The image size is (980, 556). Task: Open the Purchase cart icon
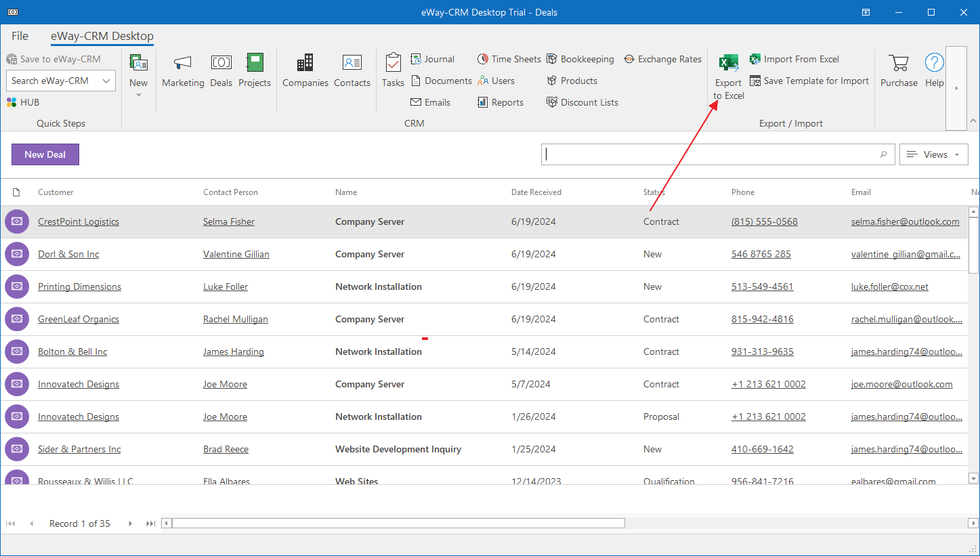coord(899,71)
